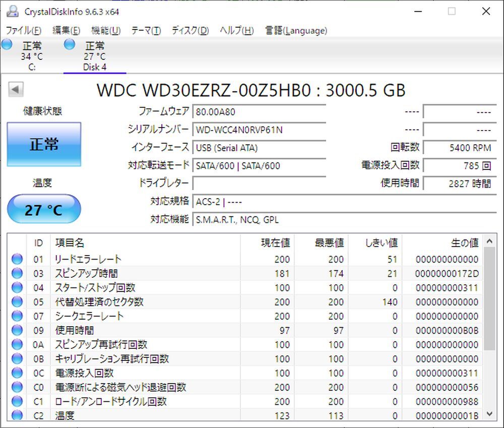Click the power-on count value 785 回
This screenshot has width=504, height=428.
click(x=460, y=166)
